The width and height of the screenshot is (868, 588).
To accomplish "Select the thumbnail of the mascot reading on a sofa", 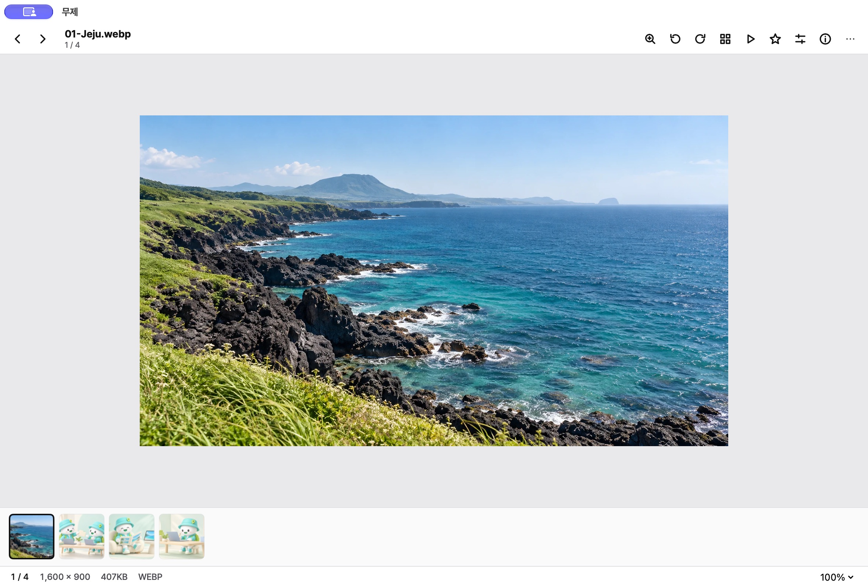I will (x=131, y=536).
